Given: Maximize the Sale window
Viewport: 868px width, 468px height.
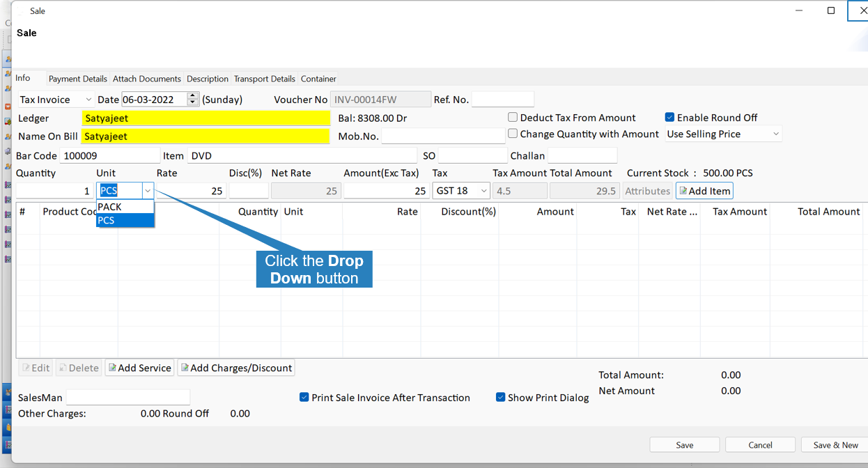Looking at the screenshot, I should coord(831,10).
